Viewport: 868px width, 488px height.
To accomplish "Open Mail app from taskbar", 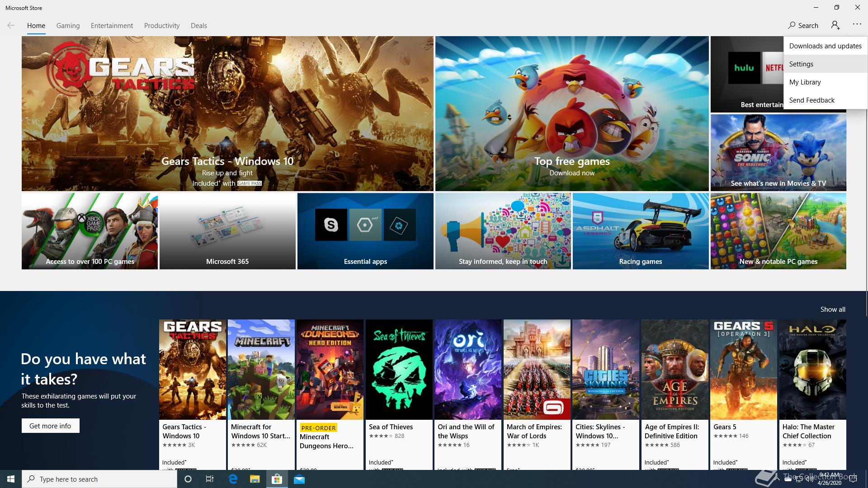I will [x=299, y=479].
